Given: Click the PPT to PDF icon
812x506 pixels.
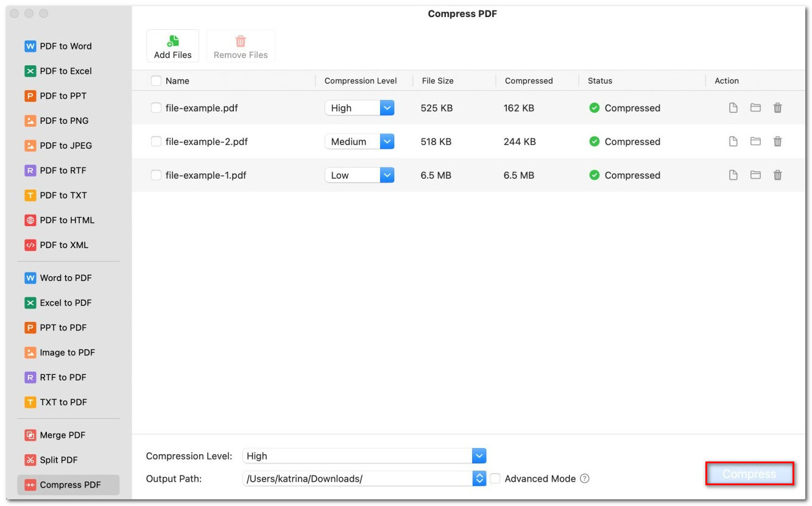Looking at the screenshot, I should click(x=30, y=328).
